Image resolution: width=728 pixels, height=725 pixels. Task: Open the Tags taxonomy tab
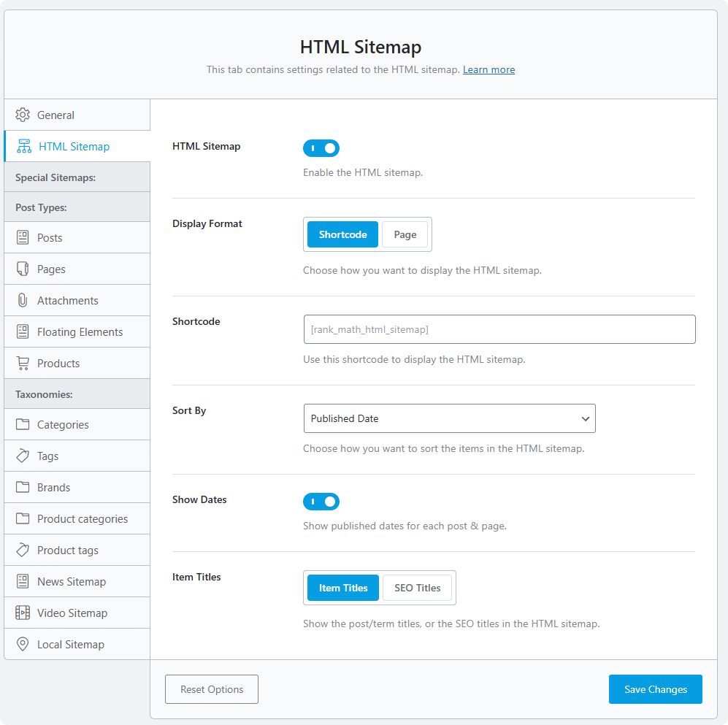coord(77,456)
